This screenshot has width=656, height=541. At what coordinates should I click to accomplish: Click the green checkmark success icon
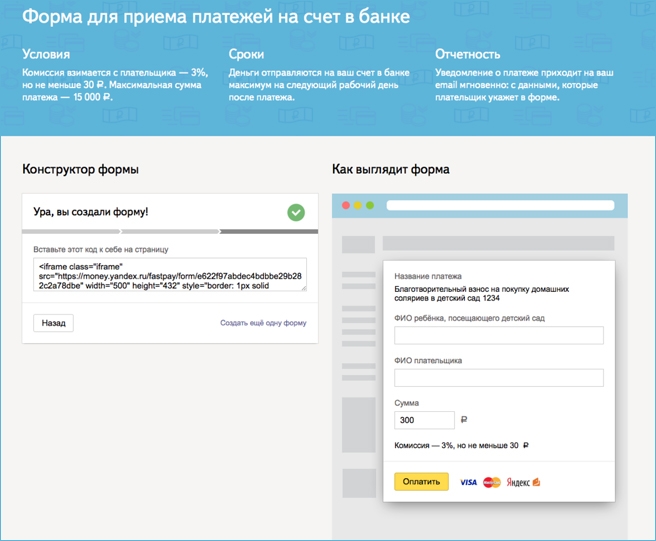(296, 212)
